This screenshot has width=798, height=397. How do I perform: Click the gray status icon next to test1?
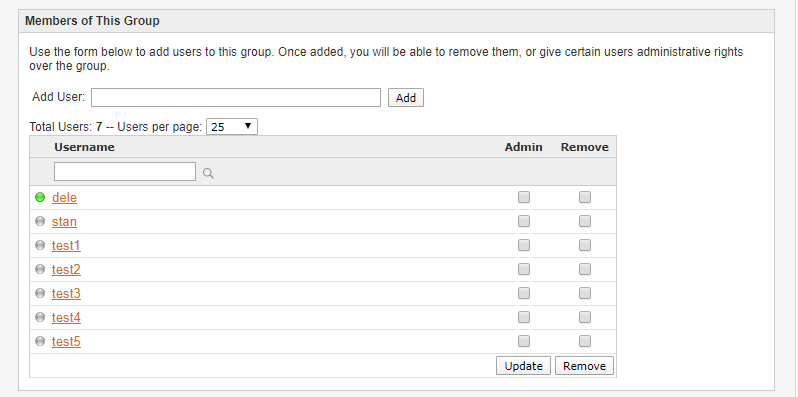[x=40, y=245]
